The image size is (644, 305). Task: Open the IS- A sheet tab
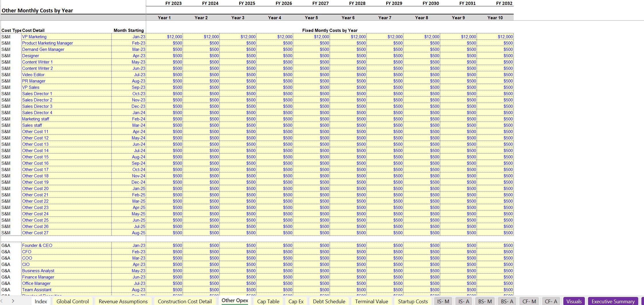coord(464,301)
